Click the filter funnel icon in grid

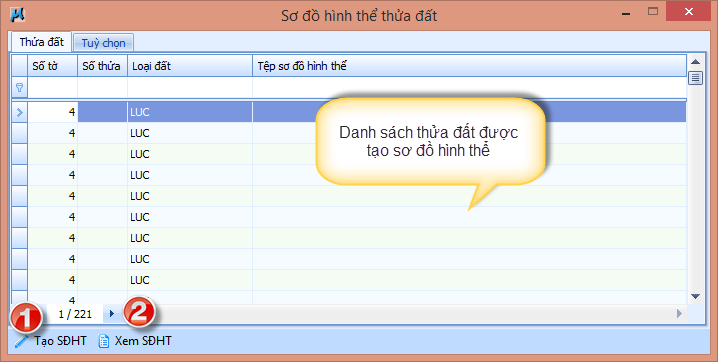[x=19, y=87]
